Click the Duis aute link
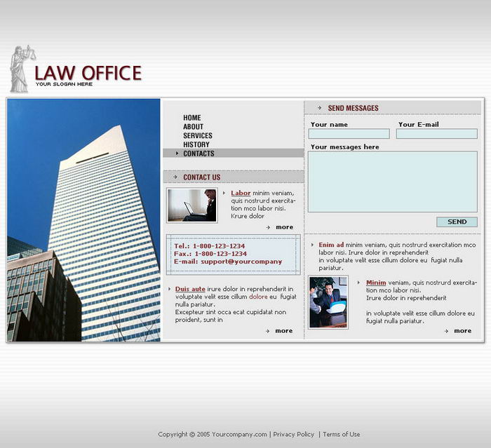 [190, 289]
